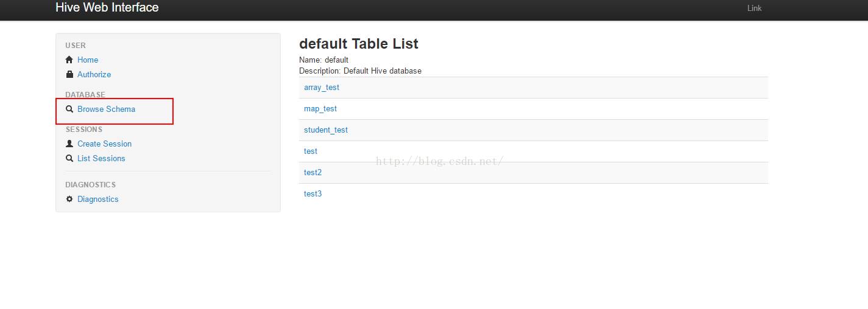Open the map_test table
This screenshot has height=309, width=868.
[x=320, y=109]
